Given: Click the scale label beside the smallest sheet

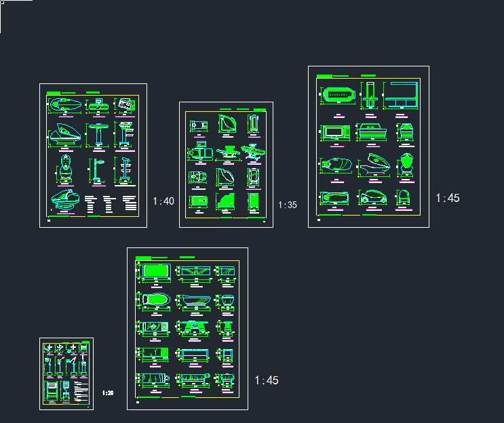Looking at the screenshot, I should [x=107, y=392].
